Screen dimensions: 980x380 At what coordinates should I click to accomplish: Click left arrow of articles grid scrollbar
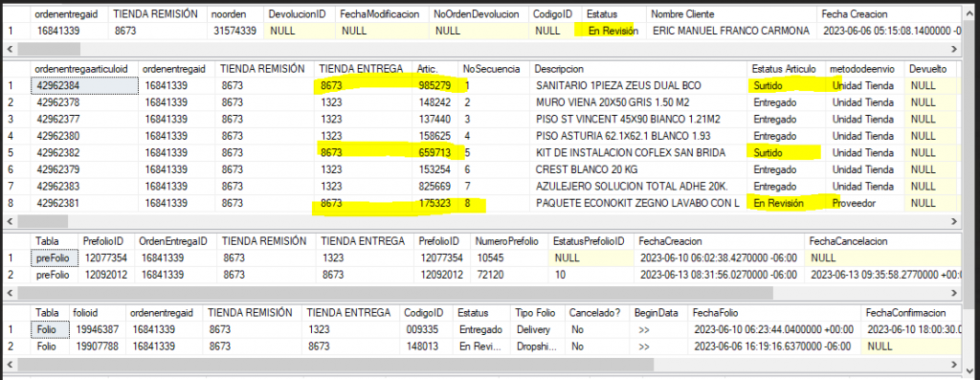(9, 221)
